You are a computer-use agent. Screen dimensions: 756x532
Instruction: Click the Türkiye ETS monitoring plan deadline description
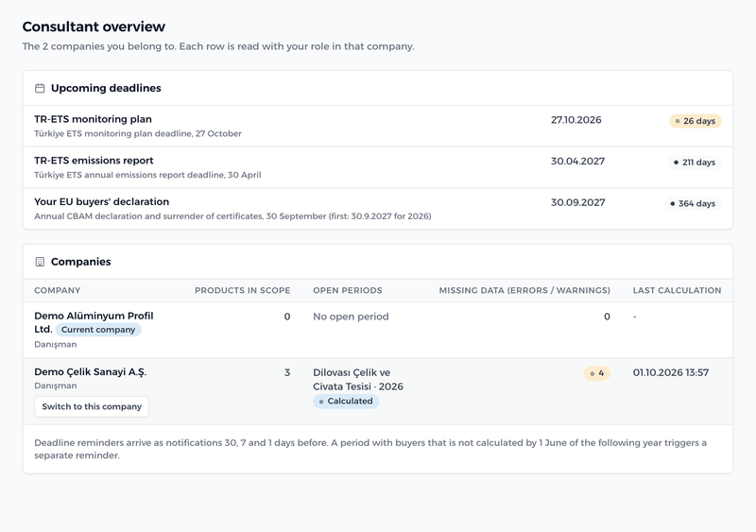tap(138, 133)
